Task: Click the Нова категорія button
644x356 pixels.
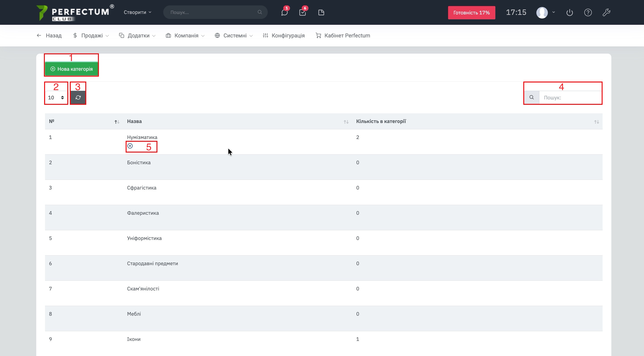Action: click(x=72, y=69)
